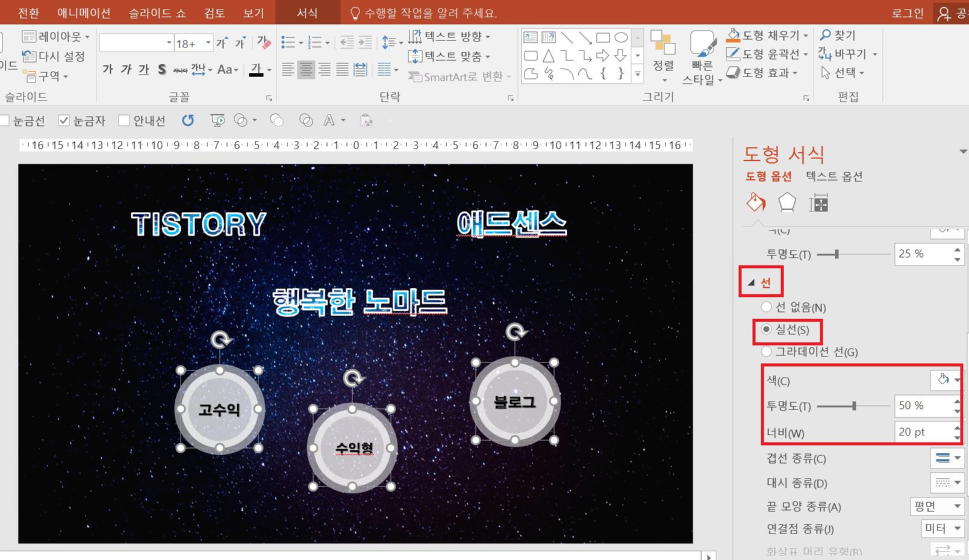Open the 텍스트 방향 text direction menu
The image size is (969, 560).
point(449,37)
